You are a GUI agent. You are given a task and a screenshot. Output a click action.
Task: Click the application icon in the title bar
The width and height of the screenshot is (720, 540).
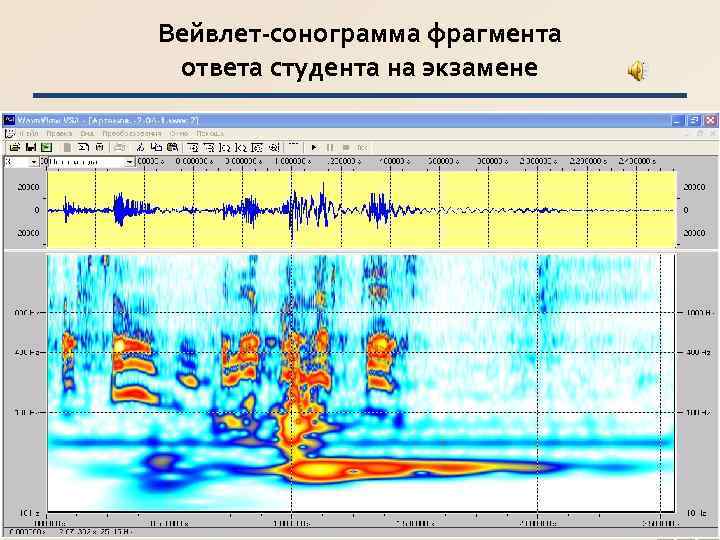[9, 120]
